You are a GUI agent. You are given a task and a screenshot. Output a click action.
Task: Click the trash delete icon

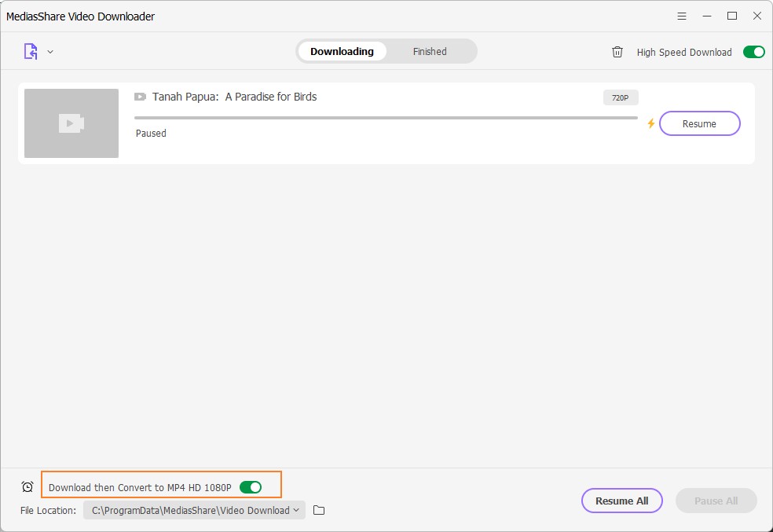coord(617,52)
